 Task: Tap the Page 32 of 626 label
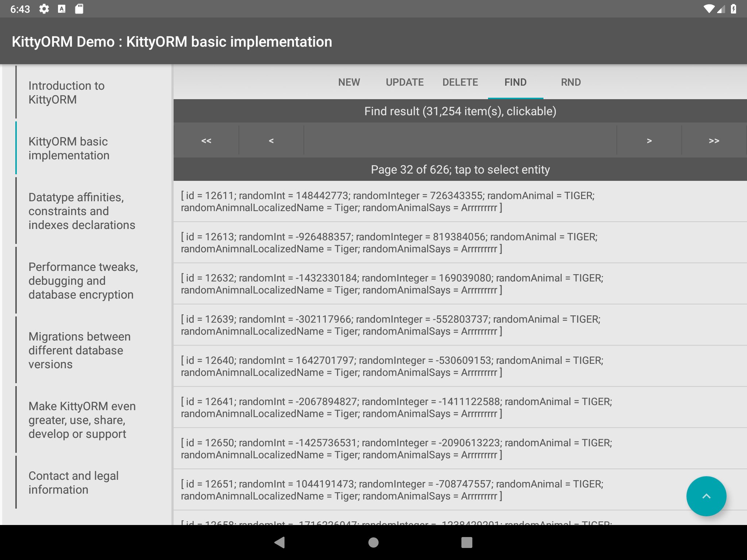tap(460, 169)
